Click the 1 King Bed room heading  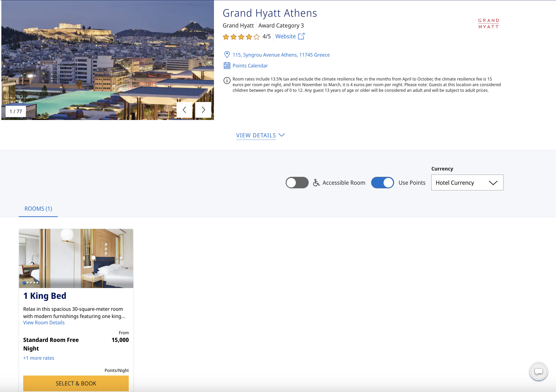tap(45, 296)
